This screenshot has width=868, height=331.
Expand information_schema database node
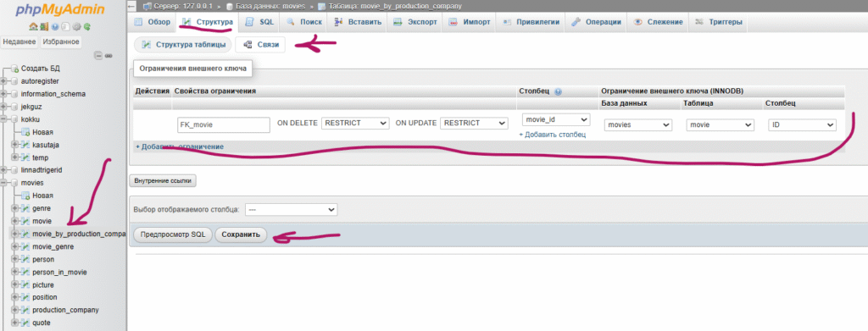(x=4, y=94)
